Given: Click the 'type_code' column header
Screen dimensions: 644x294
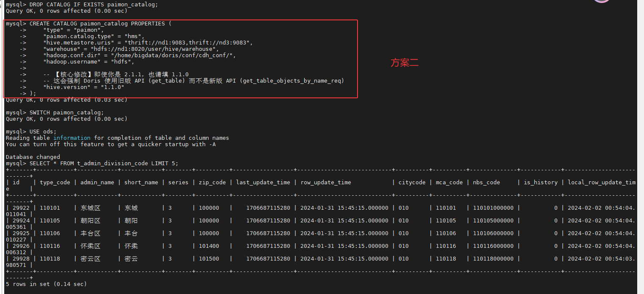Looking at the screenshot, I should point(55,183).
